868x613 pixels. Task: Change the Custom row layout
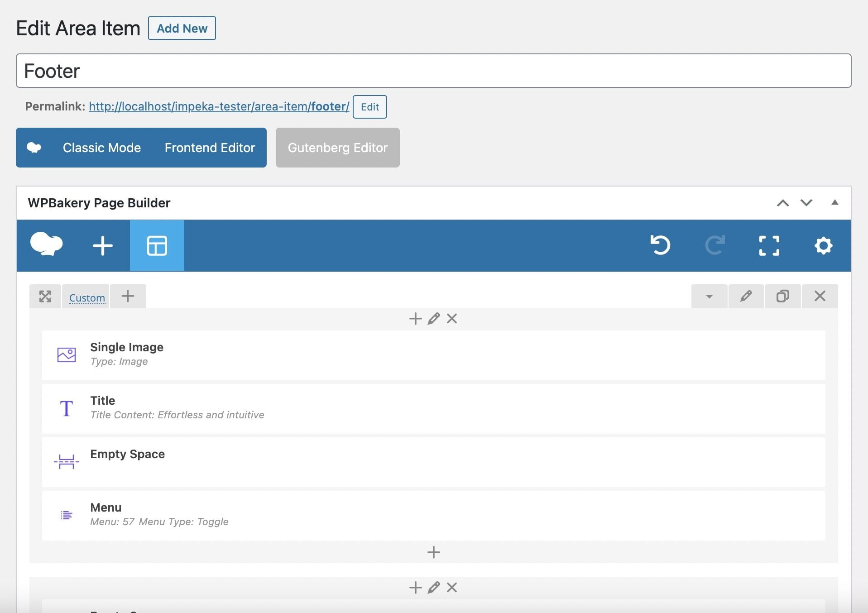click(x=87, y=298)
